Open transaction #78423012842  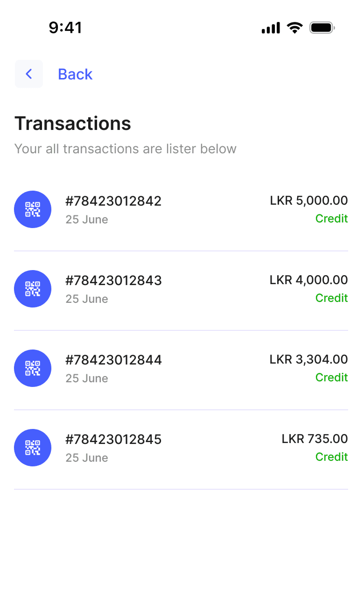113,201
